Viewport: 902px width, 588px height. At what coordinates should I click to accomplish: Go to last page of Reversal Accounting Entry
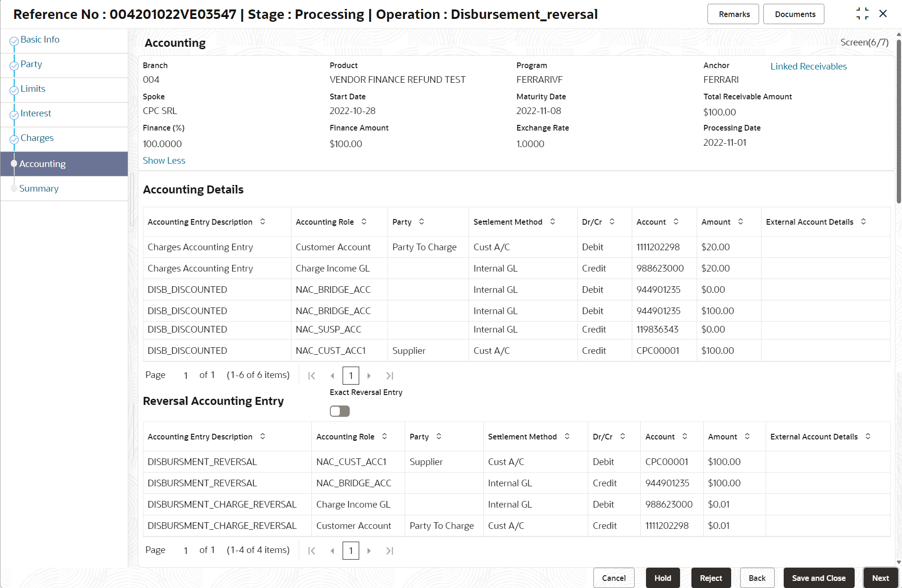point(389,551)
